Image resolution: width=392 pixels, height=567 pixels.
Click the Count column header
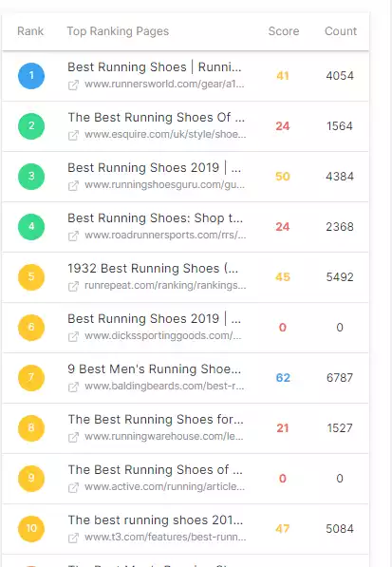click(341, 31)
